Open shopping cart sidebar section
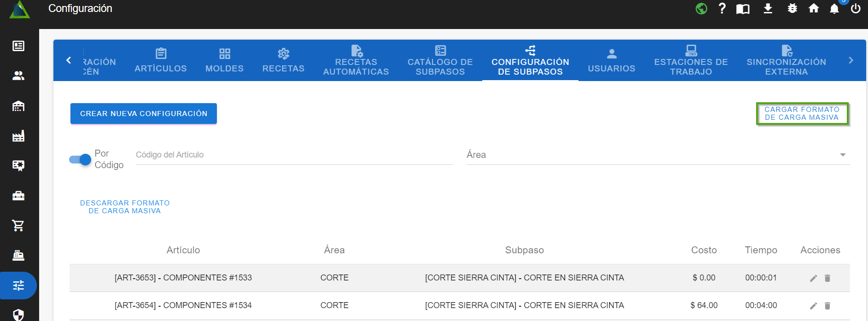 [x=18, y=226]
